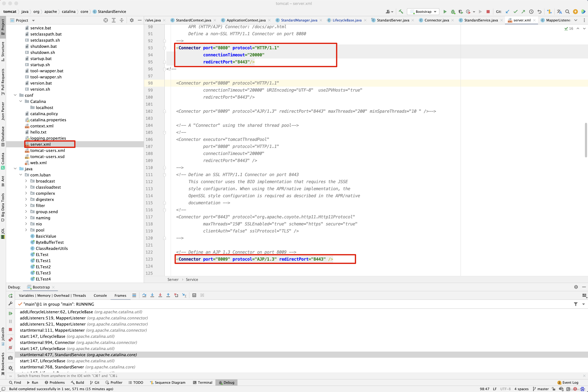Screen dimensions: 588x392
Task: Click master Git branch widget
Action: (541, 389)
